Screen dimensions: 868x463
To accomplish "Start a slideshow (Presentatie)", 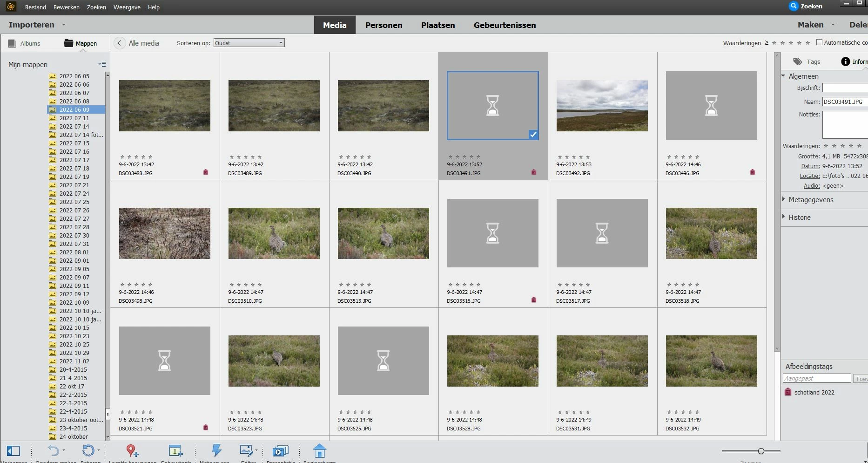I will 281,450.
